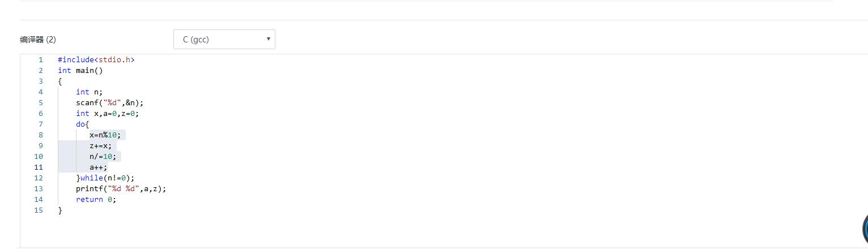Click the a++; statement
The height and width of the screenshot is (250, 868).
[x=98, y=167]
